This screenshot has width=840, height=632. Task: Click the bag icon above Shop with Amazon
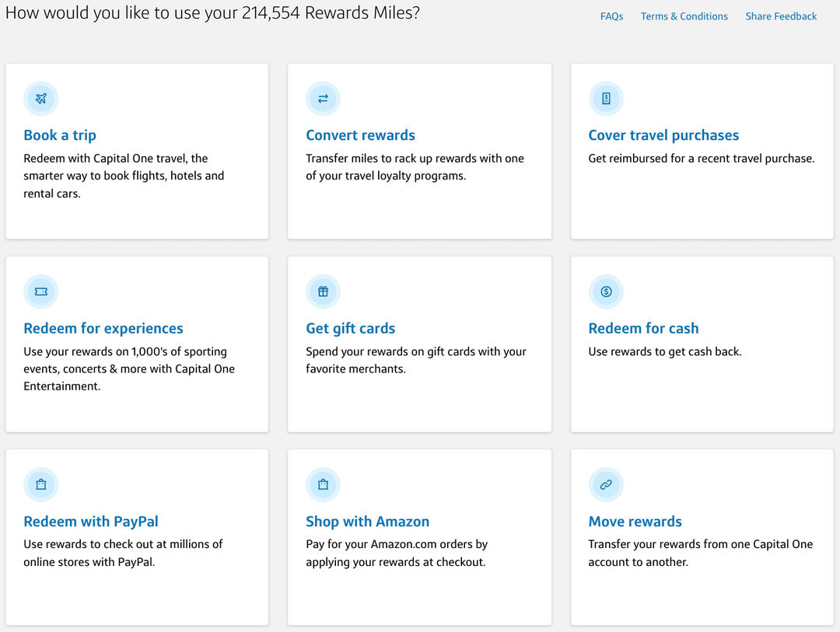point(323,484)
